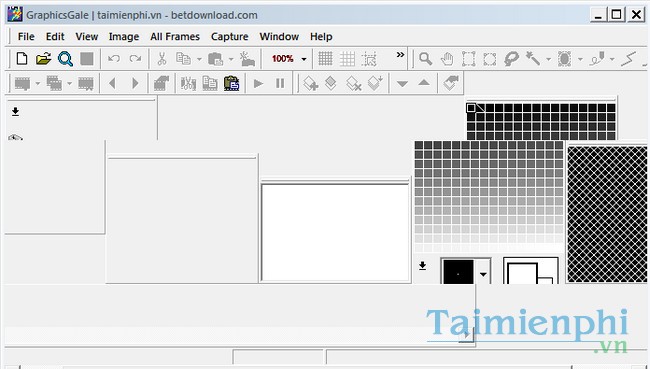Viewport: 650px width, 369px height.
Task: Move layer up with up triangle
Action: [x=424, y=83]
